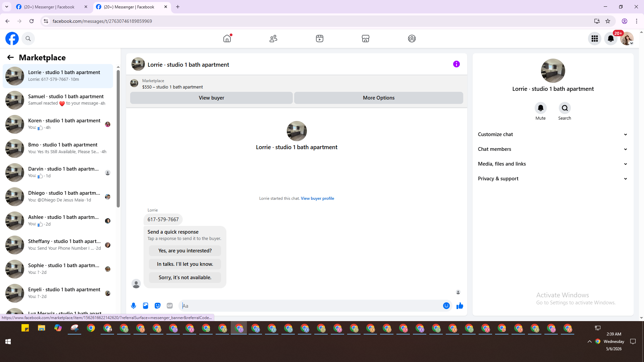
Task: Send quick response 'Yes, are you interested?'
Action: pyautogui.click(x=185, y=251)
